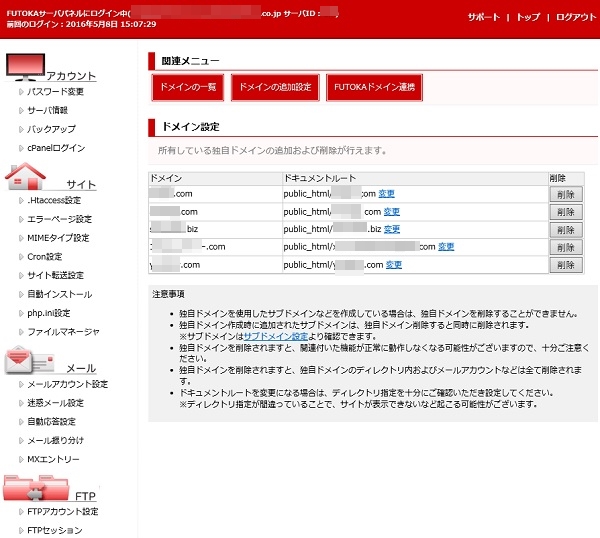Open Cron設定 page
Screen dimensions: 600x538
pos(44,257)
